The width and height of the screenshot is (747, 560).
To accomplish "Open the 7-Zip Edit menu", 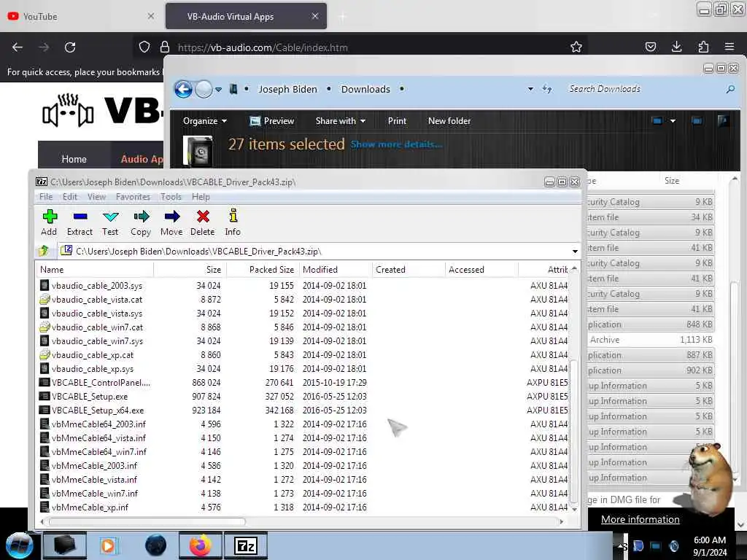I will point(70,197).
